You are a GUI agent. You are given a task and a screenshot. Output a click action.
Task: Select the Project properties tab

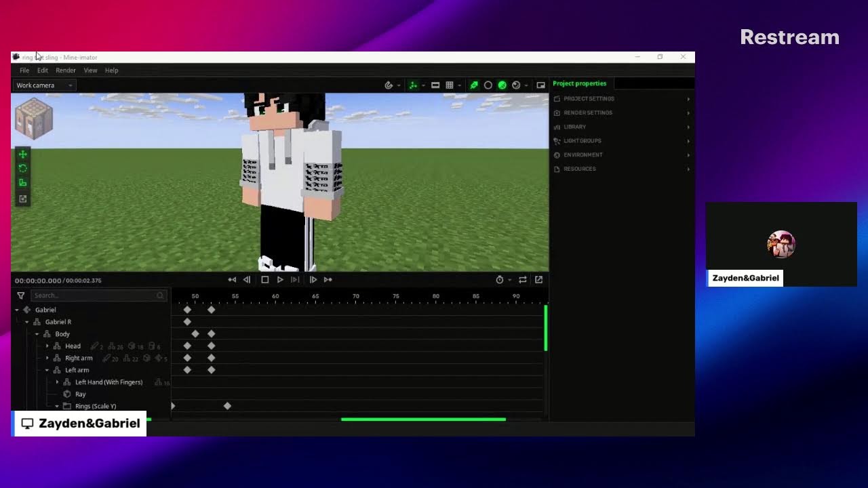click(x=579, y=83)
